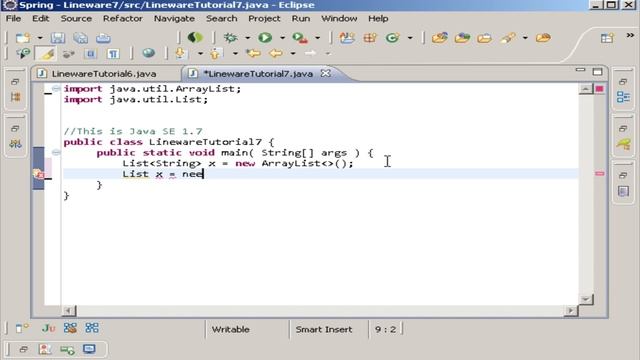Click the red error mark in overview ruler
Viewport: 640px width, 360px height.
599,173
